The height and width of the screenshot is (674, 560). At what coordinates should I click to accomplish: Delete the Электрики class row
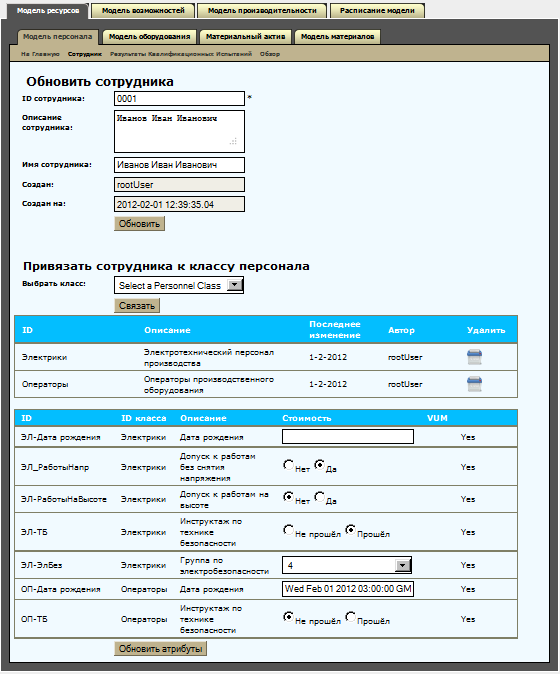point(474,357)
